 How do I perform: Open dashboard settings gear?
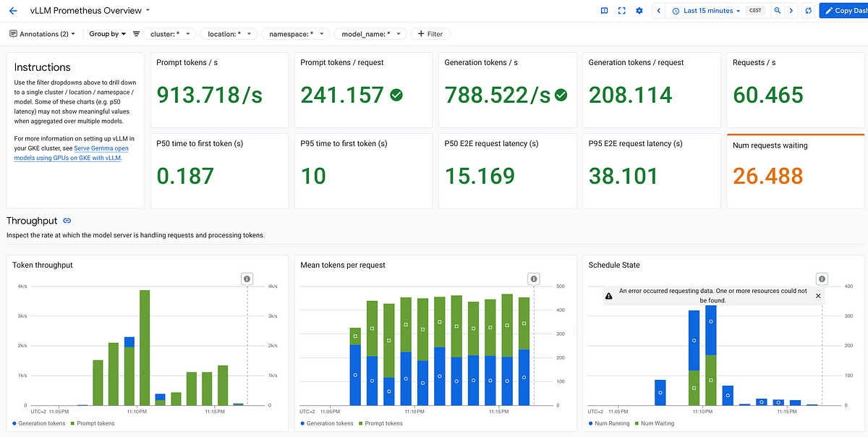639,11
